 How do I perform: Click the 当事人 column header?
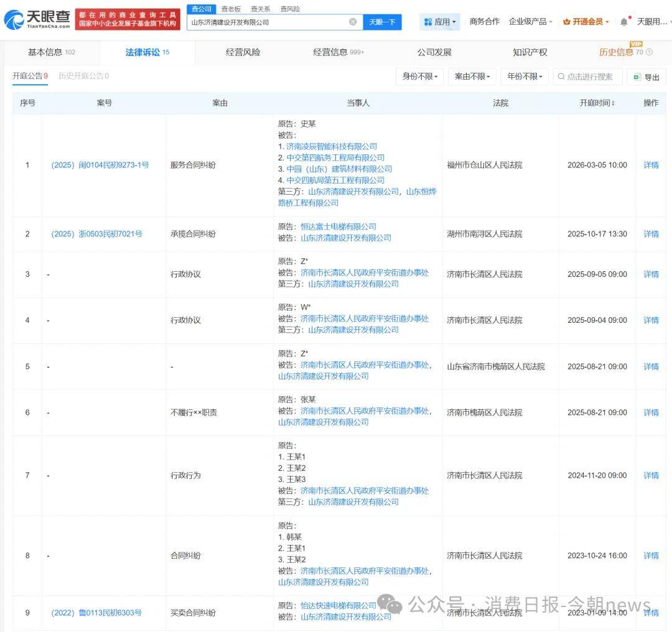coord(358,103)
